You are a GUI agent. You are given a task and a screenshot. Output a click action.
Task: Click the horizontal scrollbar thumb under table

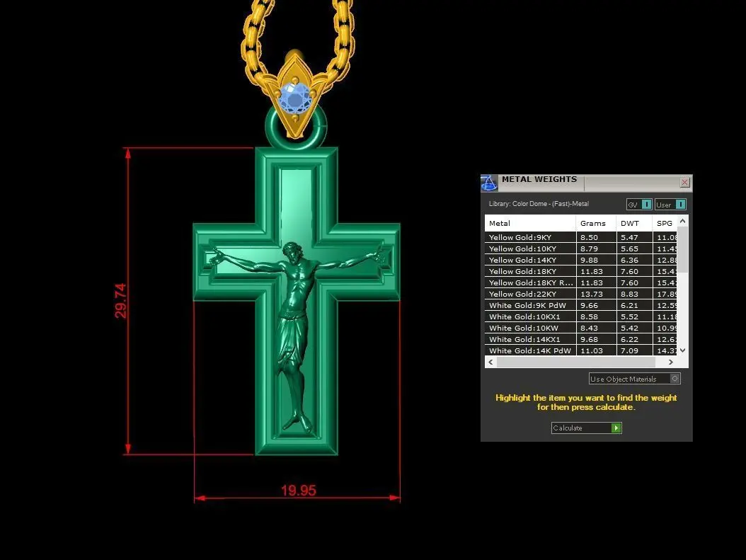pyautogui.click(x=576, y=362)
